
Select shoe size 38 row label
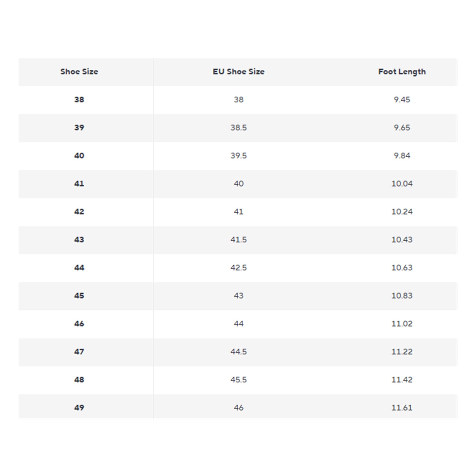tap(79, 100)
